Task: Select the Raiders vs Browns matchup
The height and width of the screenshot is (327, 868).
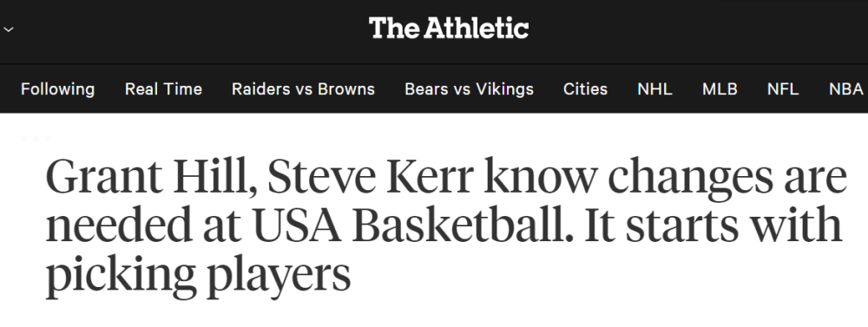Action: 303,89
